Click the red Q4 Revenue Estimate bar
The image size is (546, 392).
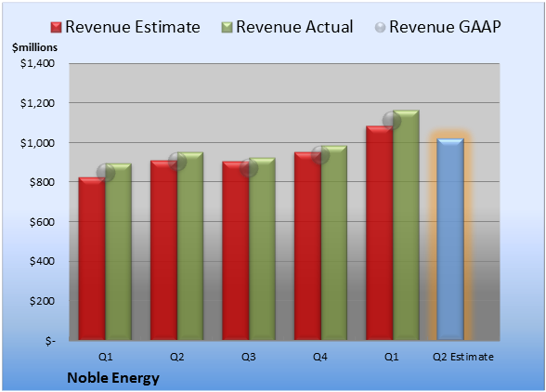308,246
